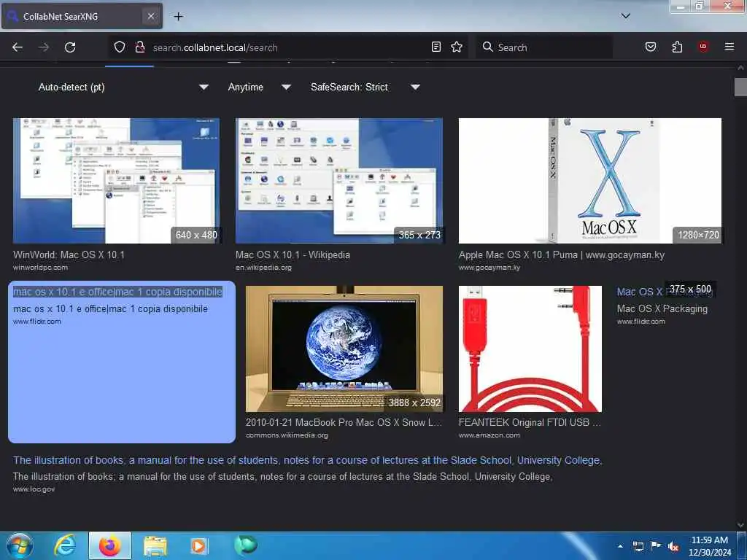Open the uBlock Origin extension
The image size is (747, 560).
pos(703,47)
